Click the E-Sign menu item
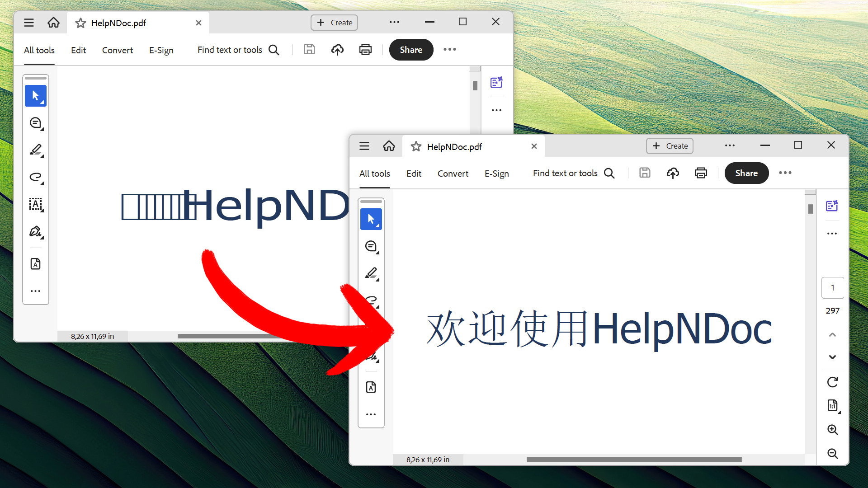Viewport: 868px width, 488px height. click(x=497, y=174)
